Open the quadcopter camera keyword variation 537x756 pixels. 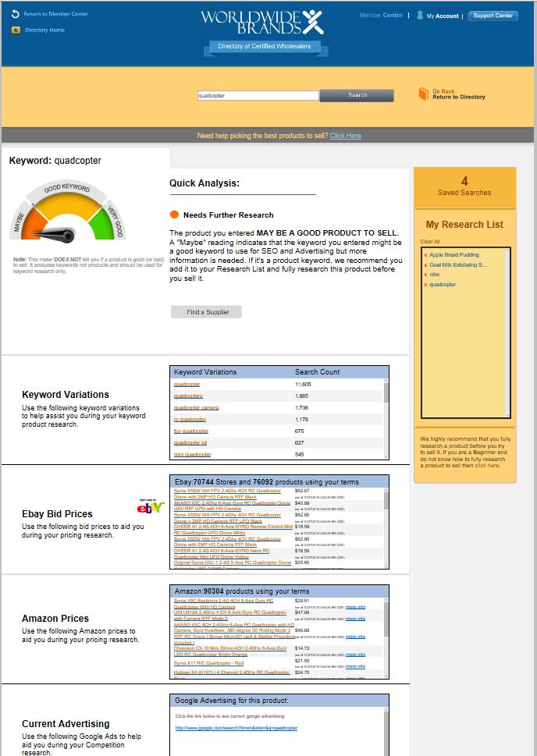coord(196,408)
